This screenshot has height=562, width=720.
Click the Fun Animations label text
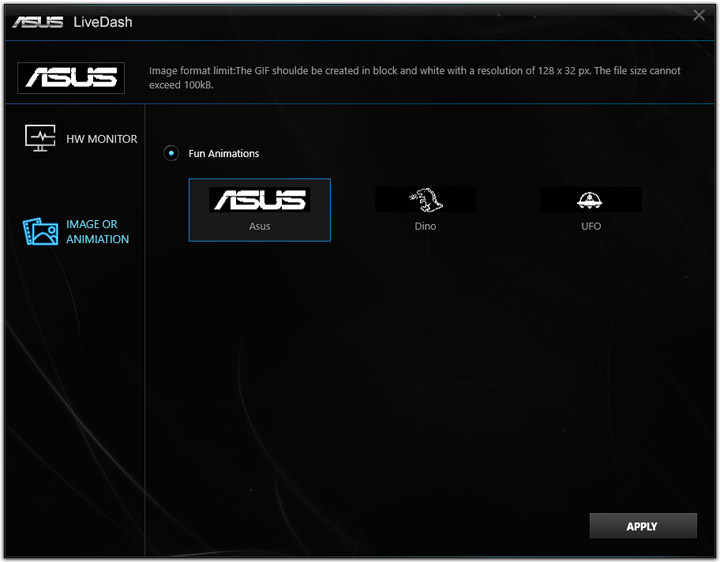[224, 153]
